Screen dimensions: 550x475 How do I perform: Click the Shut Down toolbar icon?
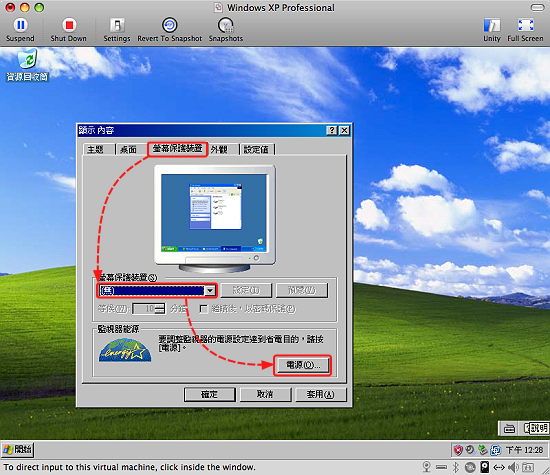tap(69, 25)
